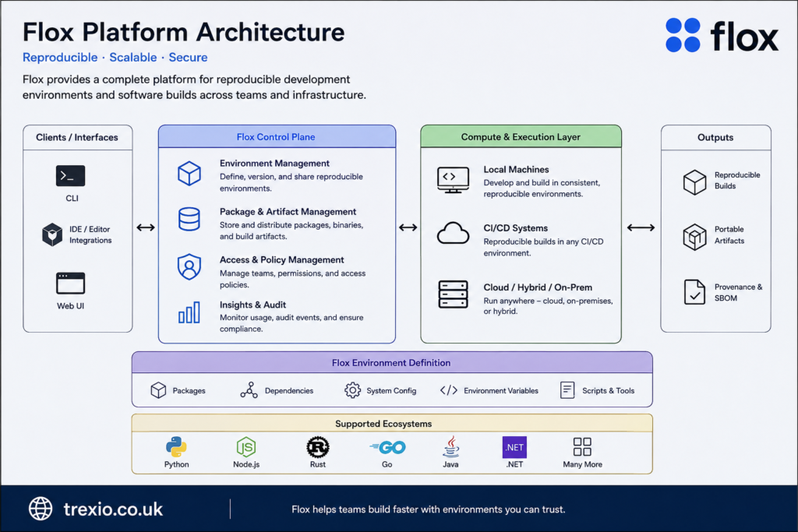Screen dimensions: 798x532
Task: Click the 'Web UI' label
Action: coord(70,306)
